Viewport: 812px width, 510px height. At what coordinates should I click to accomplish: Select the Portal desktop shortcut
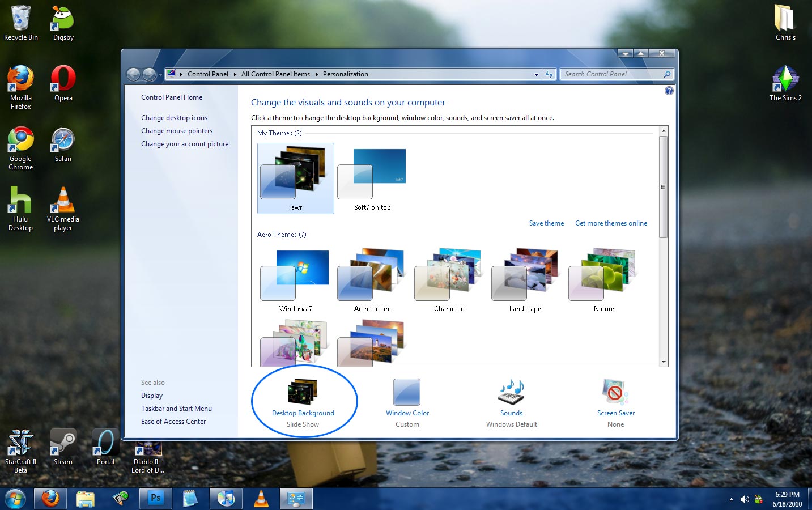click(x=105, y=447)
